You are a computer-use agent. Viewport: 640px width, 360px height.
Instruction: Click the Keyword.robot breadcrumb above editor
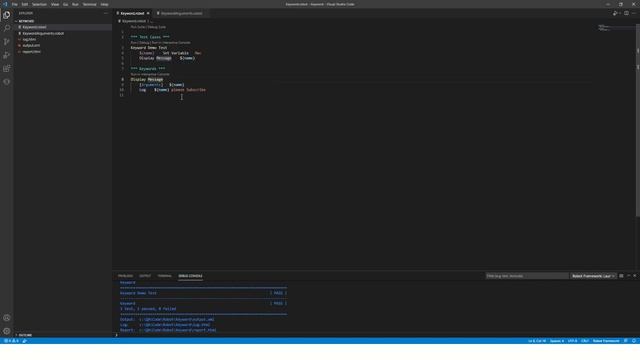[133, 21]
